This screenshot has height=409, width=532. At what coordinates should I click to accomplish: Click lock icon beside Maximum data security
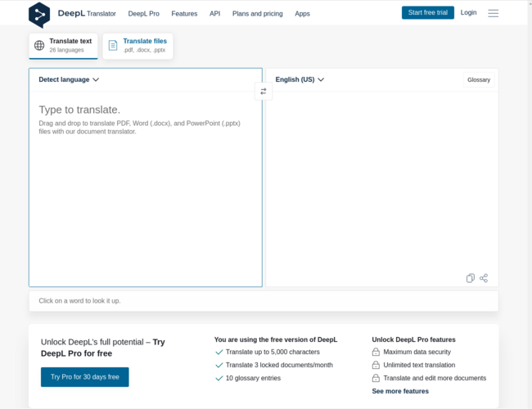click(376, 352)
